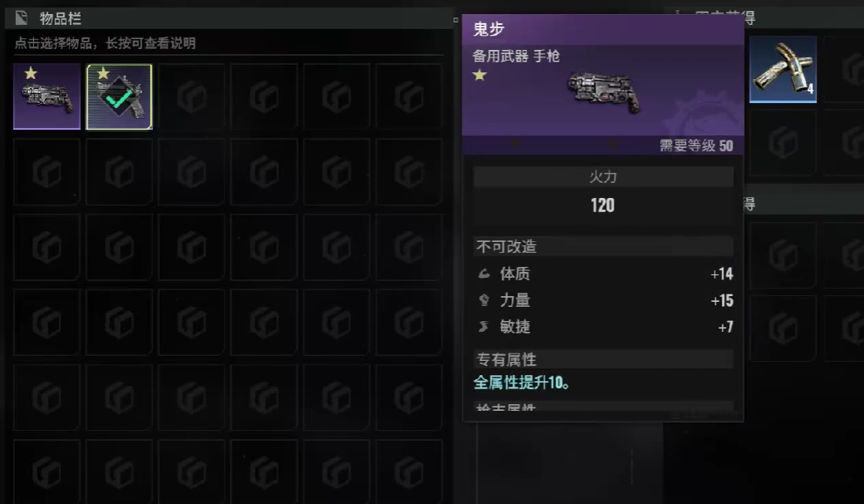Click the 火力 section header
864x504 pixels.
pyautogui.click(x=604, y=177)
